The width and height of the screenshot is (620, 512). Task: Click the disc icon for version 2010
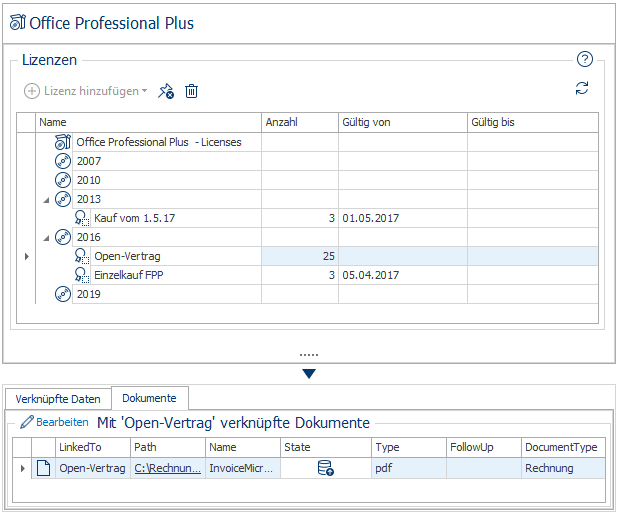click(63, 180)
